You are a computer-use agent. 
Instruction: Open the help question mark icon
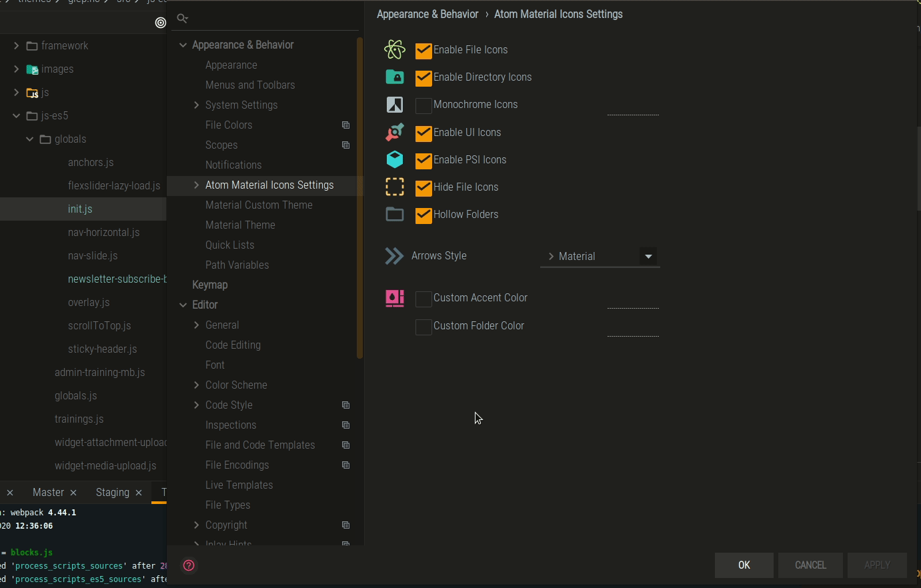189,565
